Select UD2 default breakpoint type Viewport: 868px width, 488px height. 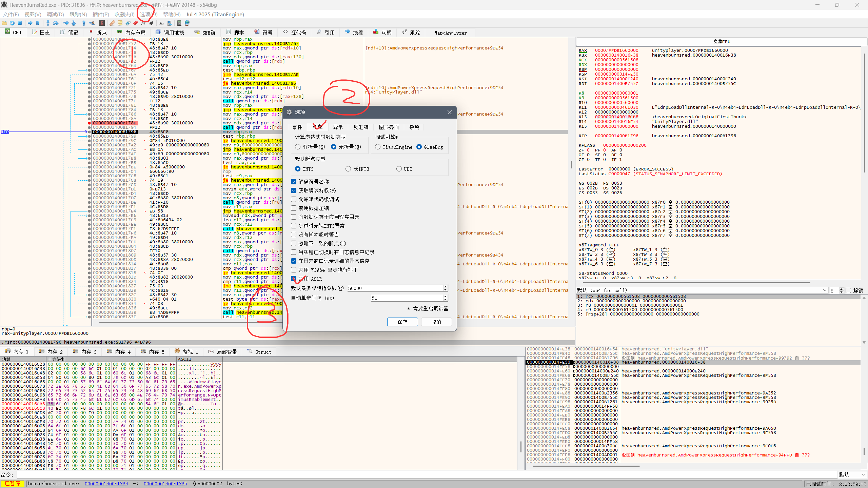399,169
